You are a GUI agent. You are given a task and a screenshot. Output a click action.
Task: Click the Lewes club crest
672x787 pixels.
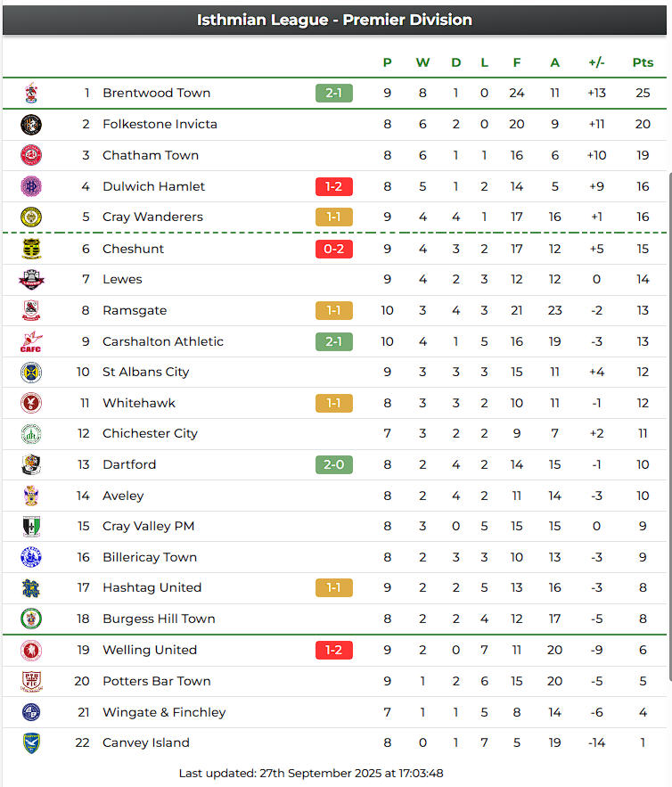coord(31,280)
